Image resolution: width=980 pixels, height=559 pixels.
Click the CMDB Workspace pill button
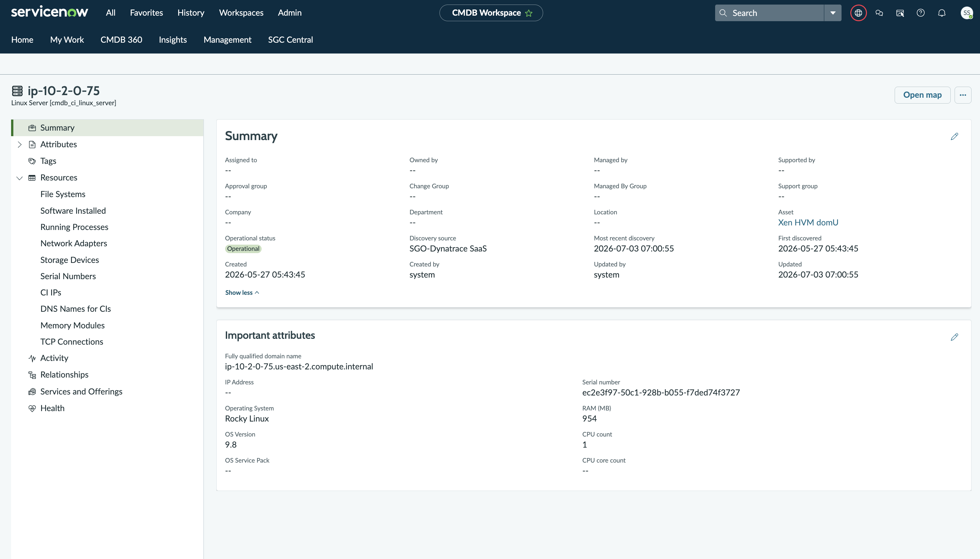point(491,13)
